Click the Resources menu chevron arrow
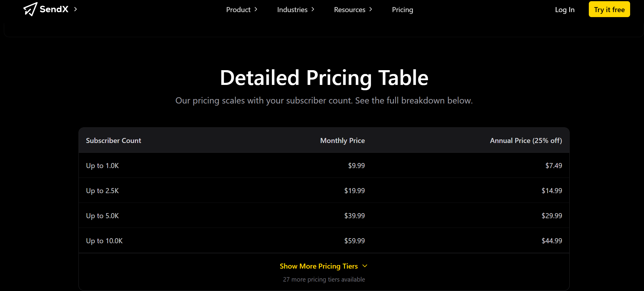 [370, 9]
